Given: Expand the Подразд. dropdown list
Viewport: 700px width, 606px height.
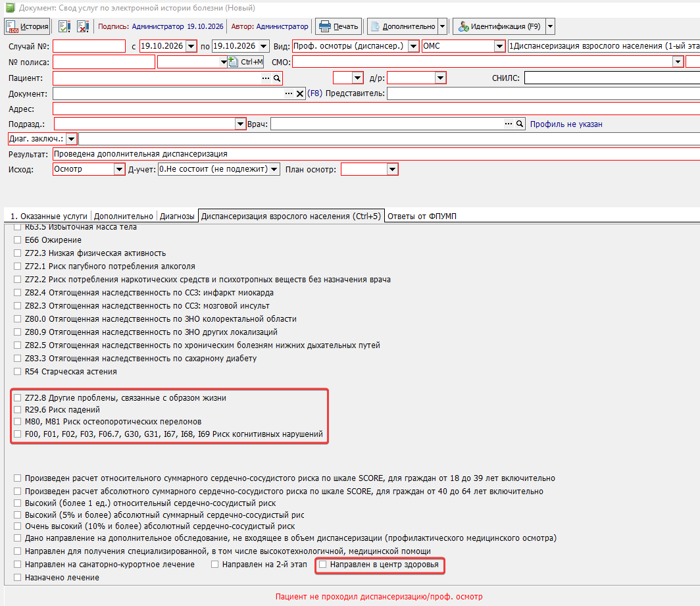Looking at the screenshot, I should coord(240,124).
